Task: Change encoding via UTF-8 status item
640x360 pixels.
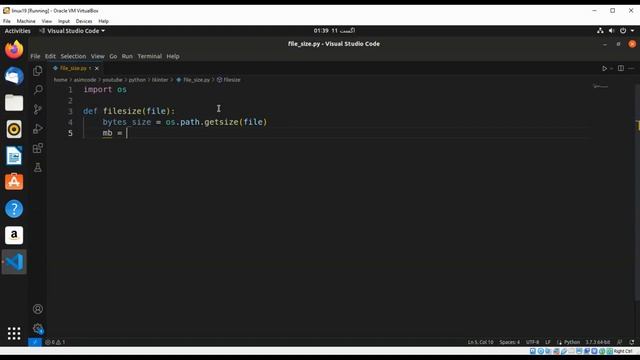Action: [532, 342]
